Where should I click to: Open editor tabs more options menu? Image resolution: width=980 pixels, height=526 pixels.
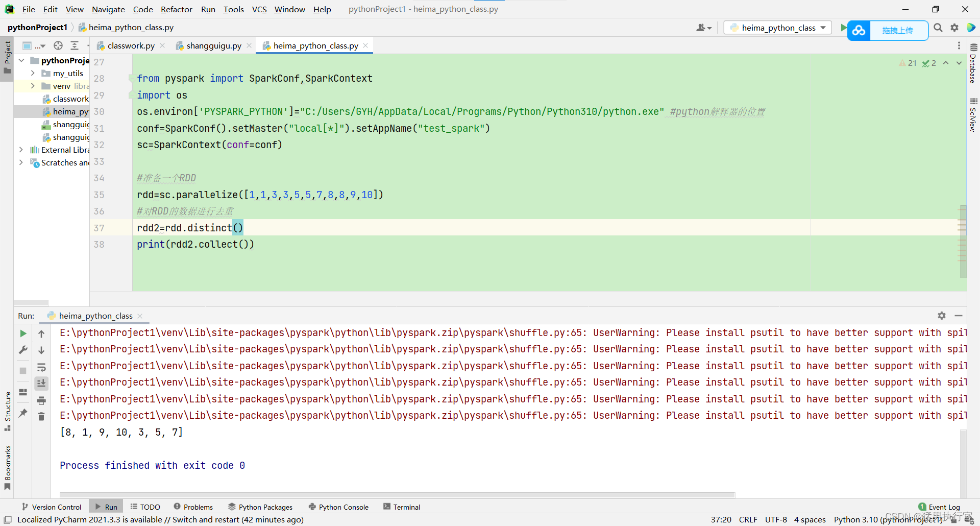tap(959, 45)
